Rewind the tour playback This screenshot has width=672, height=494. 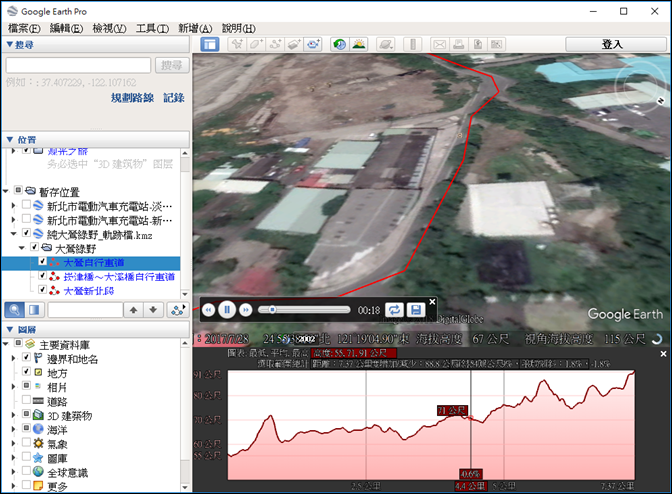(208, 310)
